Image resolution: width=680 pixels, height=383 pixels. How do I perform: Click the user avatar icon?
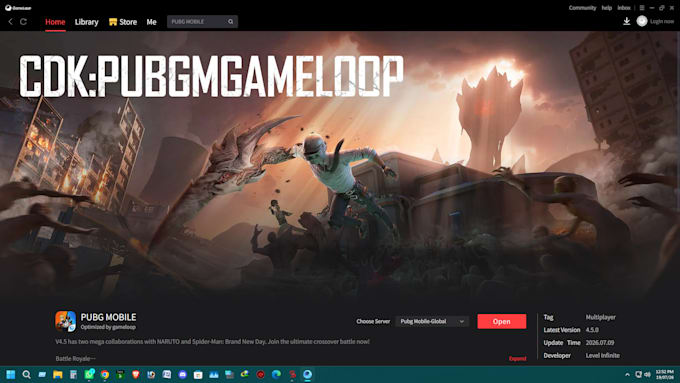coord(642,21)
